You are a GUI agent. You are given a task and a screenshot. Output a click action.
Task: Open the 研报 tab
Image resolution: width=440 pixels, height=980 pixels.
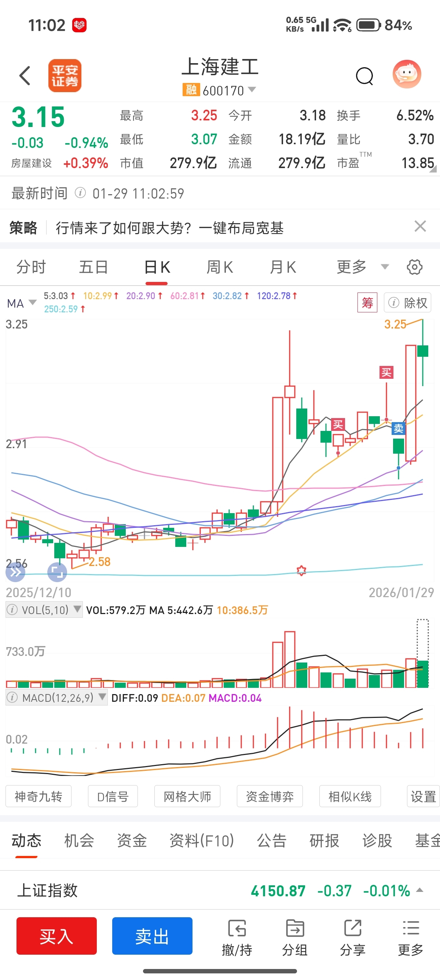[x=324, y=841]
